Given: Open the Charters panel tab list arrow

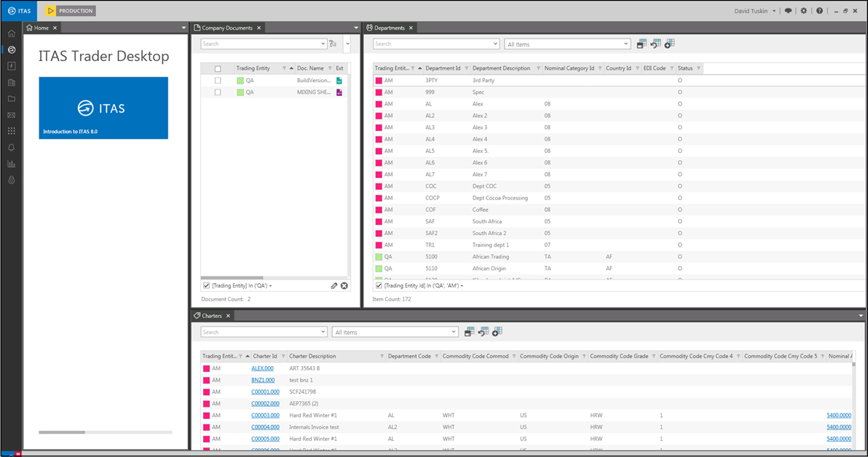Looking at the screenshot, I should point(861,316).
